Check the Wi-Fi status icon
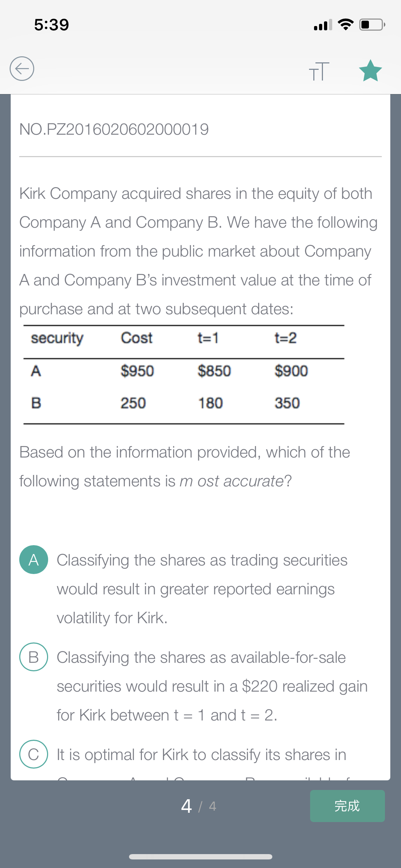401x868 pixels. pyautogui.click(x=345, y=25)
